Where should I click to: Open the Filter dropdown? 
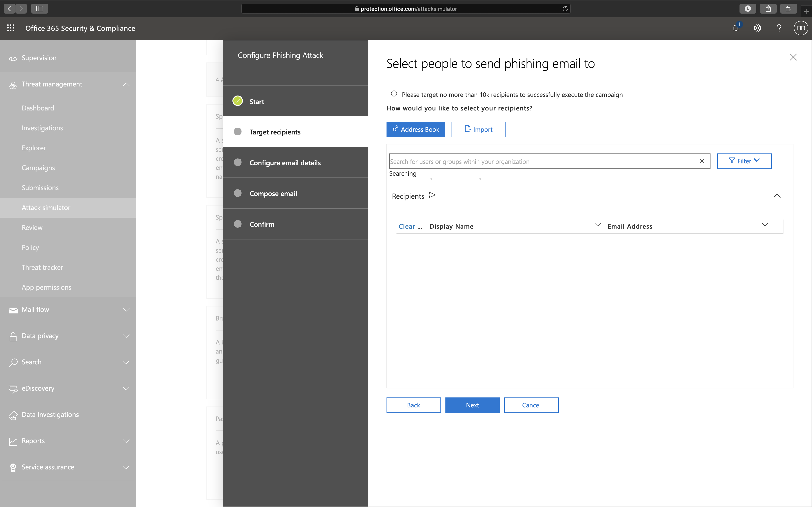(x=744, y=161)
